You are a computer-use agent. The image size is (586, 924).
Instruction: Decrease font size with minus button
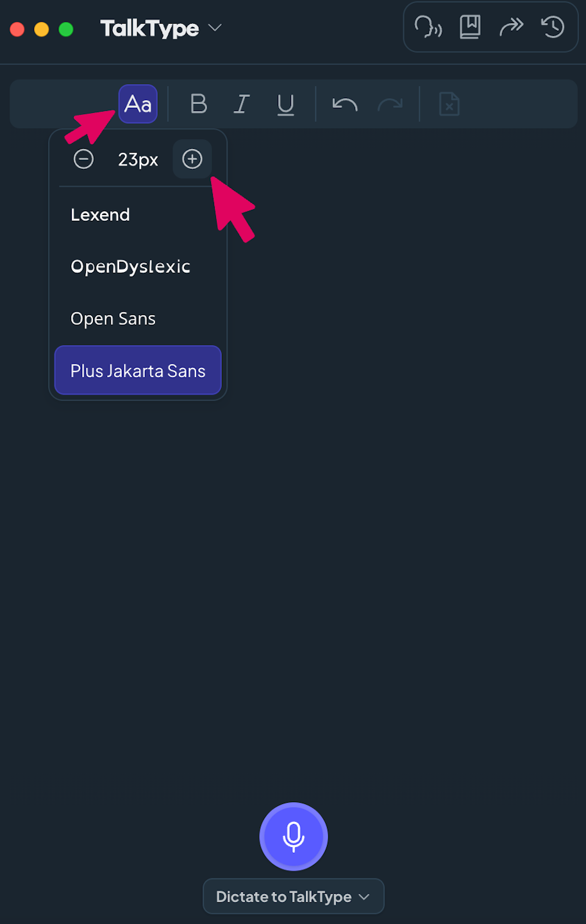click(x=83, y=159)
